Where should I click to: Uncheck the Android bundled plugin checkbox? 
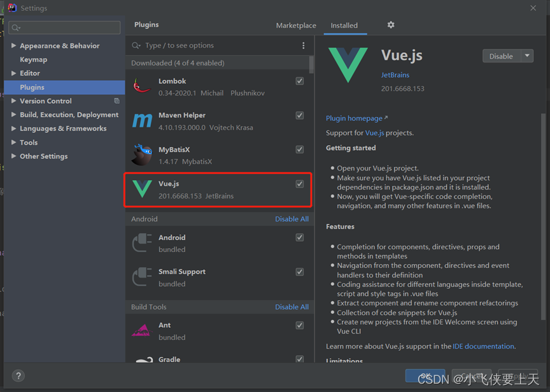click(300, 237)
